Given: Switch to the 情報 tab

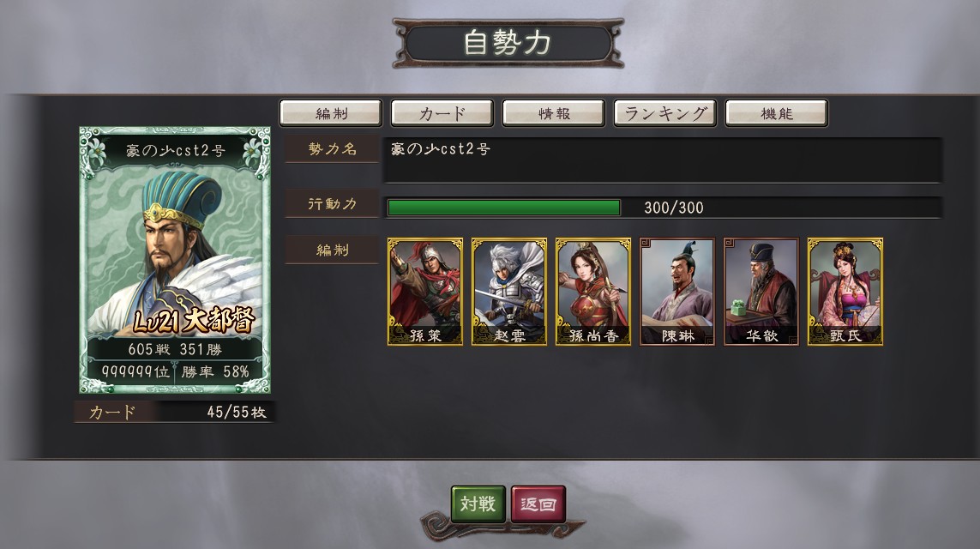Looking at the screenshot, I should tap(554, 113).
